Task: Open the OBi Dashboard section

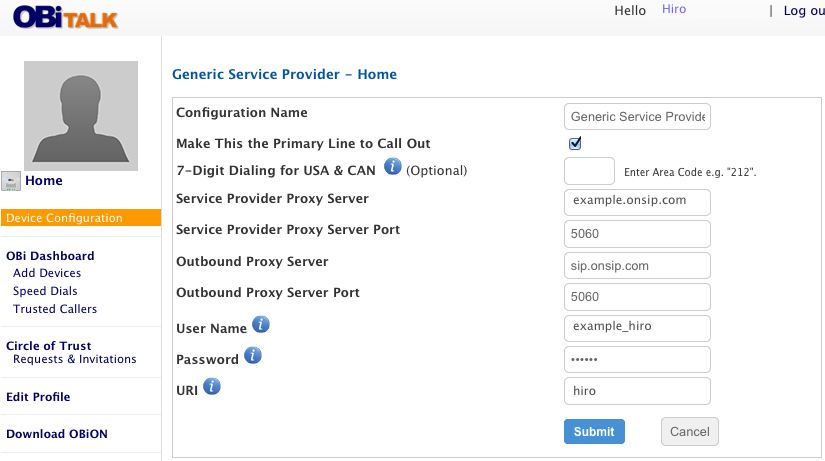Action: pyautogui.click(x=50, y=256)
